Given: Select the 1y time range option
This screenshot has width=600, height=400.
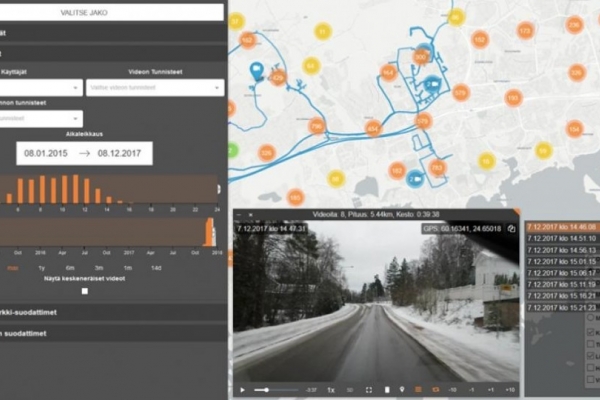Looking at the screenshot, I should click(41, 268).
